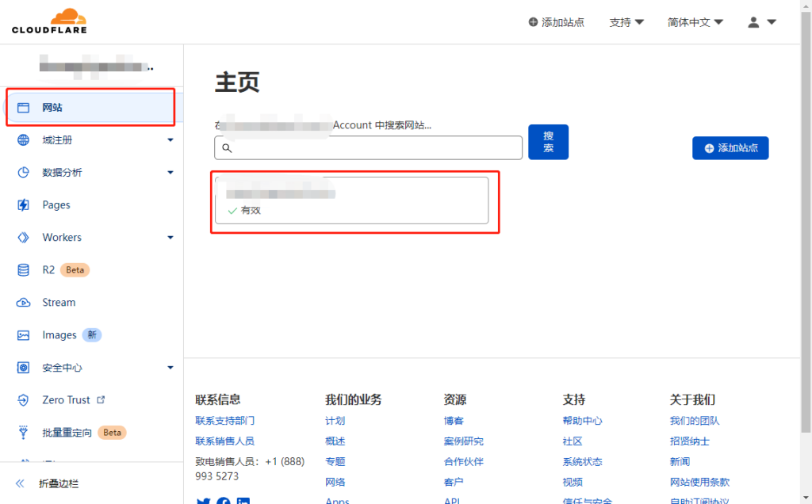This screenshot has height=504, width=812.
Task: Click the 数据分析 clock chart icon
Action: [24, 173]
